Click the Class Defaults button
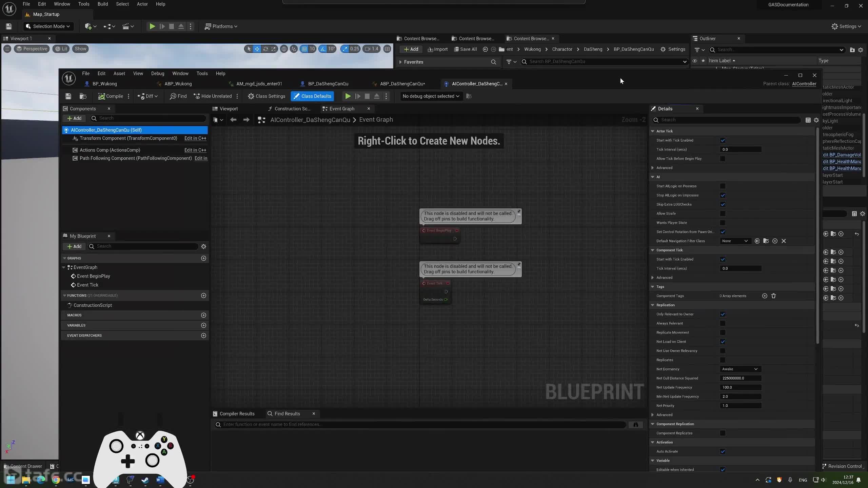The height and width of the screenshot is (488, 868). pyautogui.click(x=312, y=96)
